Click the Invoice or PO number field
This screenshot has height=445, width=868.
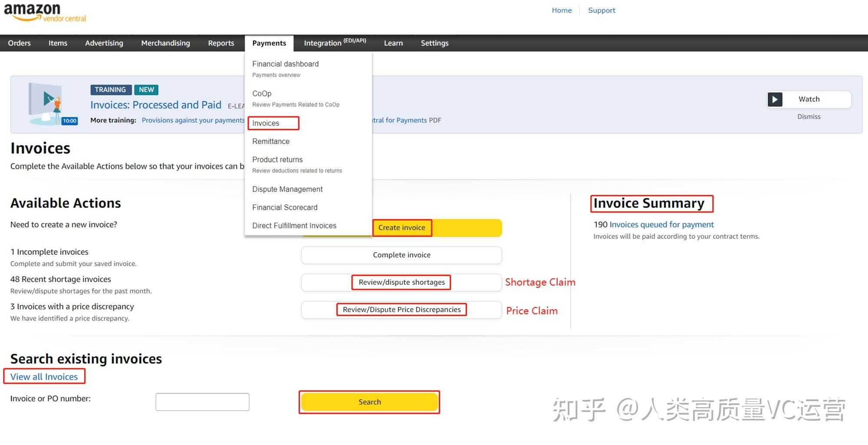pos(202,401)
